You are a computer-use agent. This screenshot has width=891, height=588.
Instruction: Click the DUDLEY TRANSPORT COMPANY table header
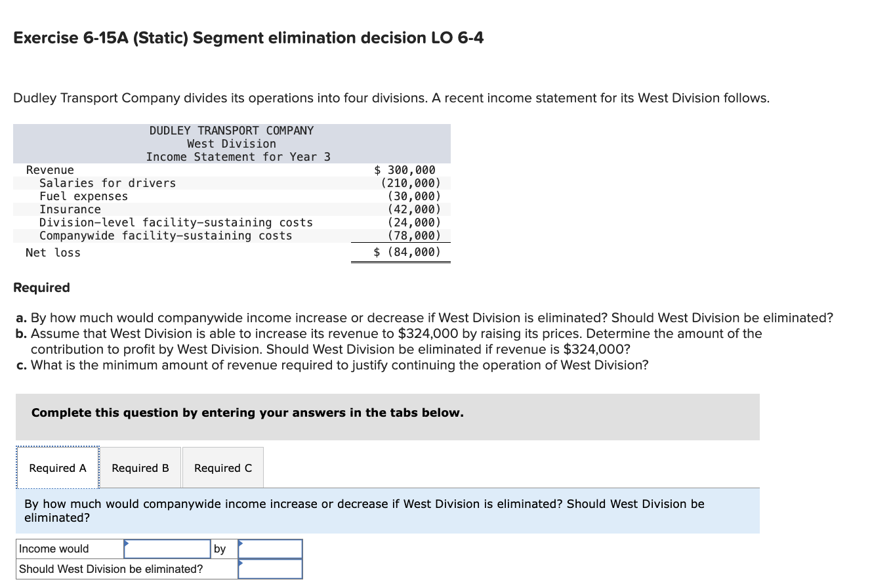click(x=232, y=130)
